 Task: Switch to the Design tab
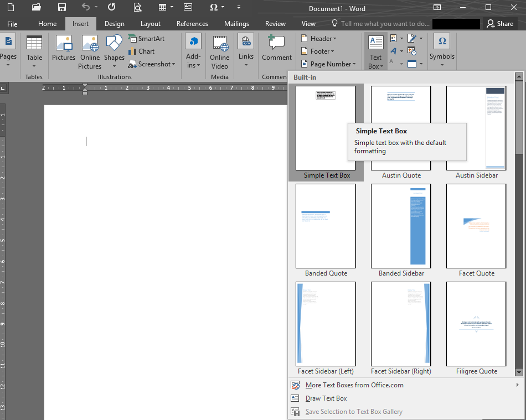coord(115,24)
